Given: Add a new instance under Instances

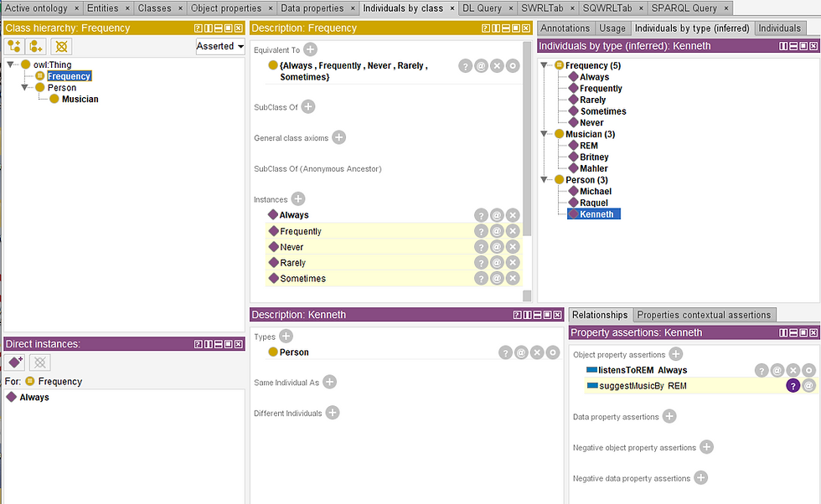Looking at the screenshot, I should pyautogui.click(x=298, y=199).
